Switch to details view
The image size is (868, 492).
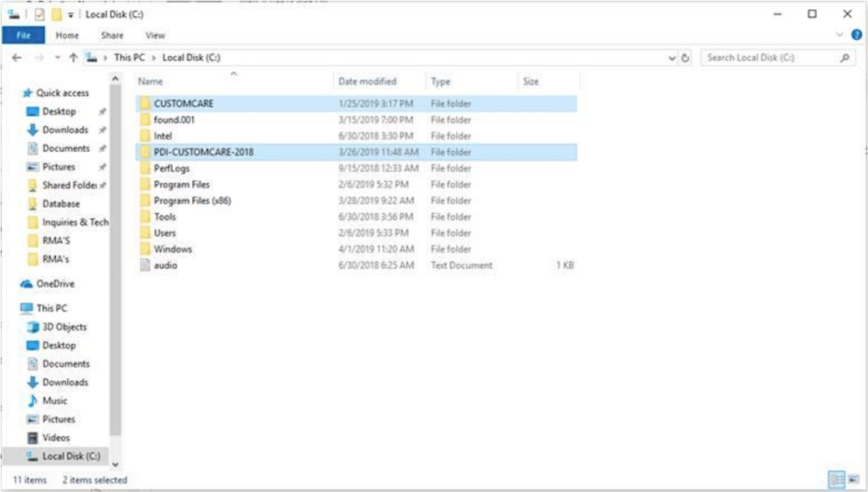point(835,480)
